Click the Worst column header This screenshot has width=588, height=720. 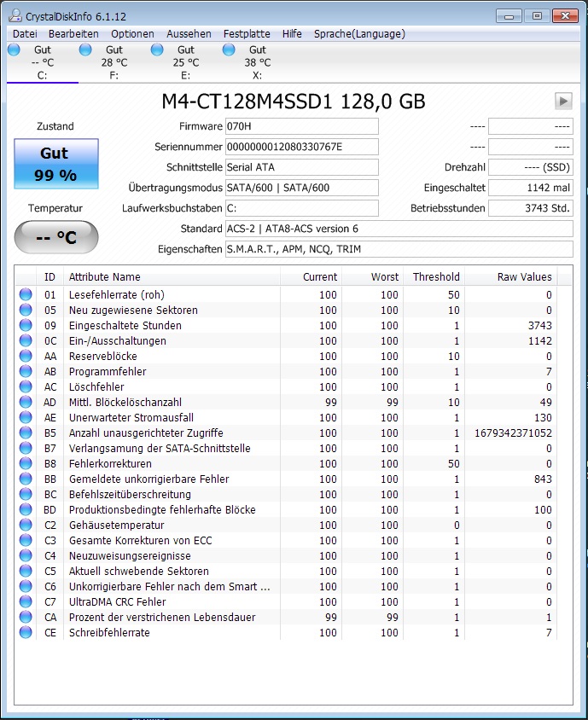[x=372, y=277]
